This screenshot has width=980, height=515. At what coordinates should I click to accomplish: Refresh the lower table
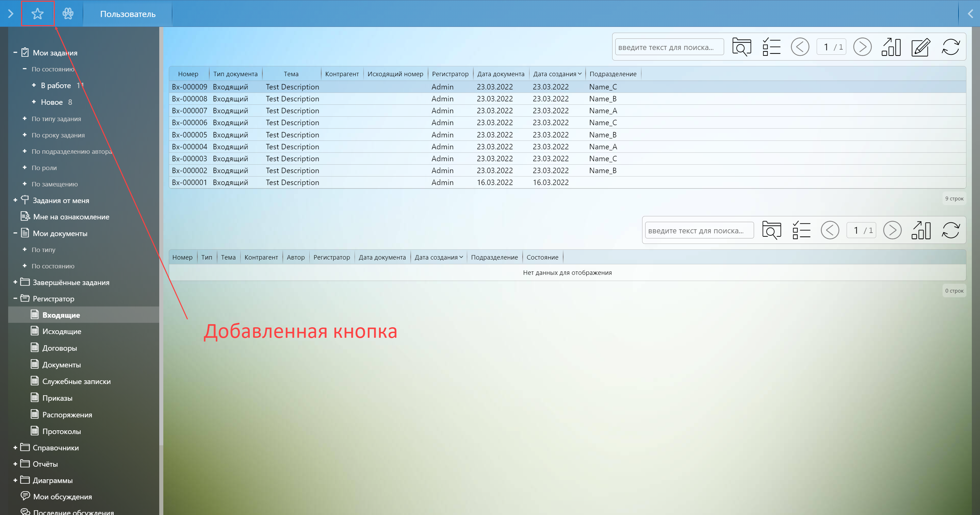click(950, 231)
